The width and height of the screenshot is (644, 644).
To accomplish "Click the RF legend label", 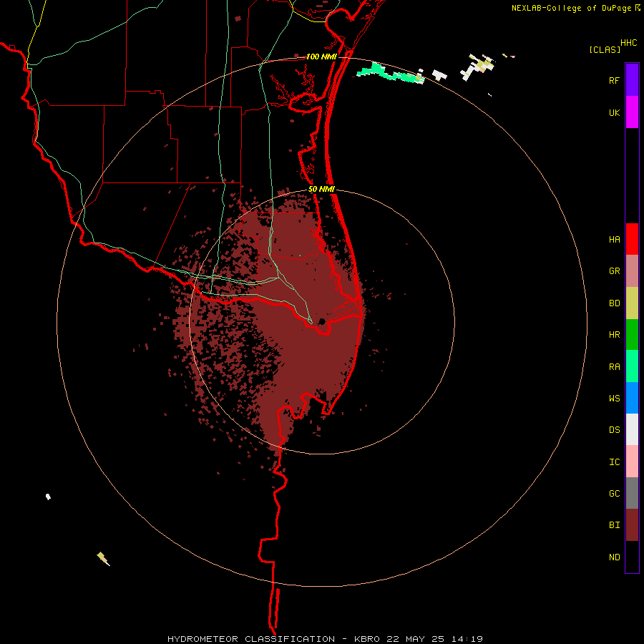I will (614, 80).
